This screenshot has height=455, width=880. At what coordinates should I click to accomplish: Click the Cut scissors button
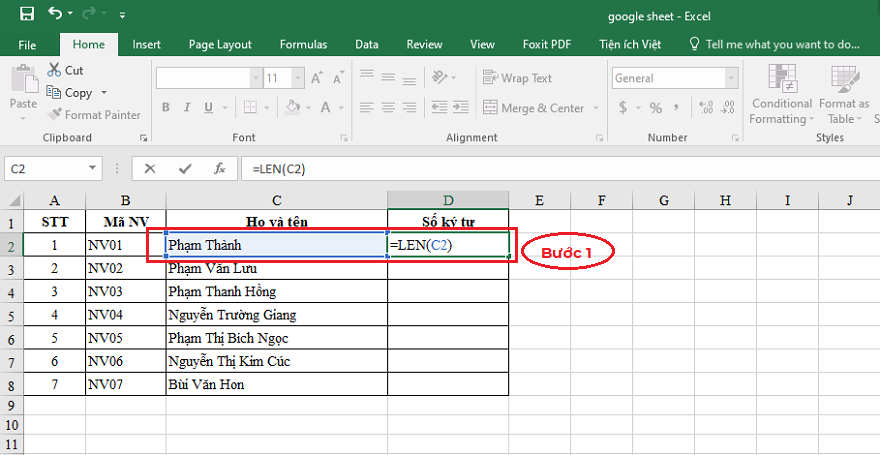point(66,70)
